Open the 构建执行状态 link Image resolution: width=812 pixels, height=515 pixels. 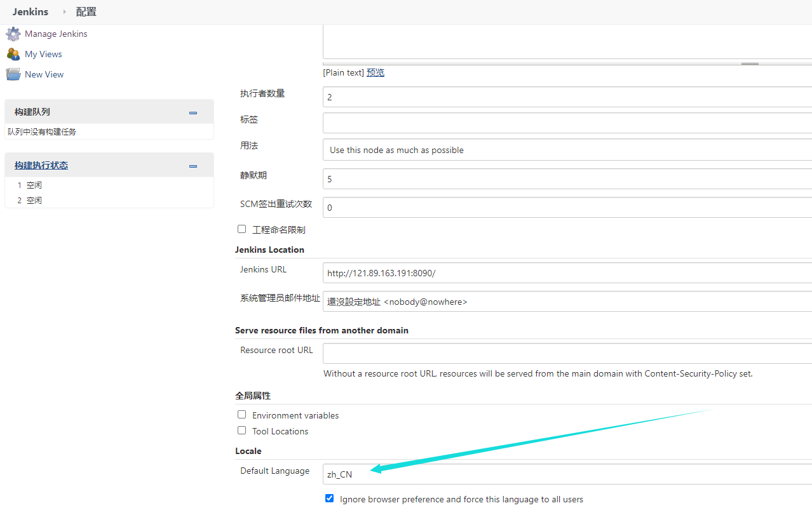point(41,165)
